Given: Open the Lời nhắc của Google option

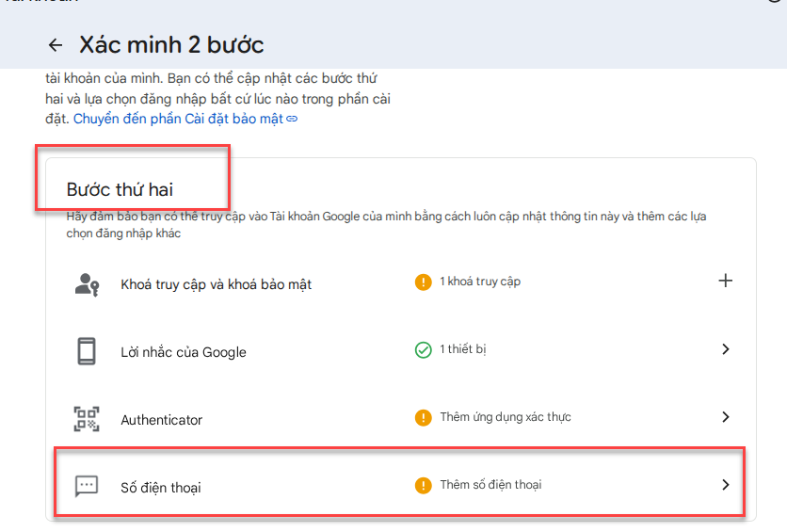Looking at the screenshot, I should point(184,352).
